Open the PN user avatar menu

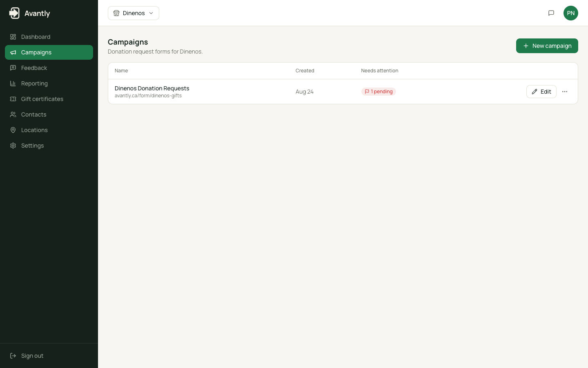[x=571, y=13]
